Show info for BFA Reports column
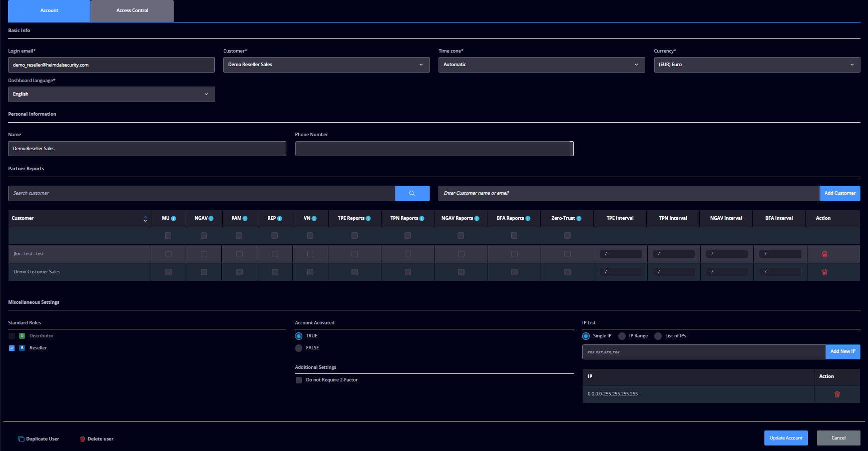The height and width of the screenshot is (451, 868). (x=528, y=219)
